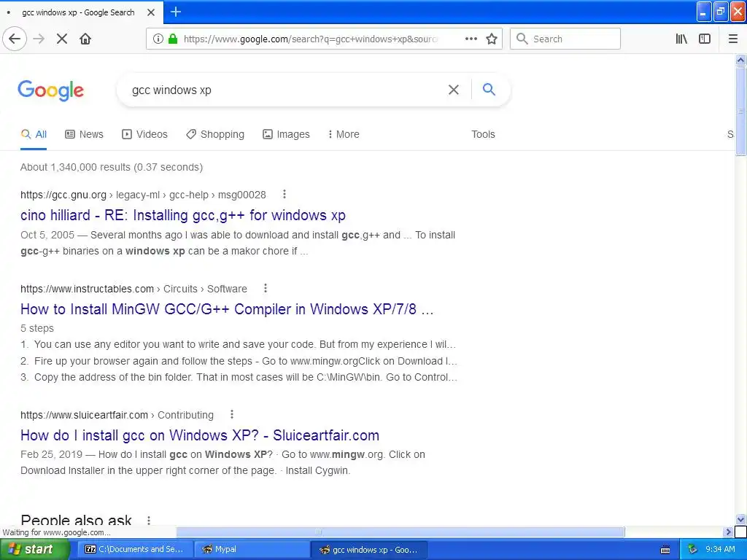Click the vertical scrollbar up arrow
This screenshot has height=560, width=747.
740,60
